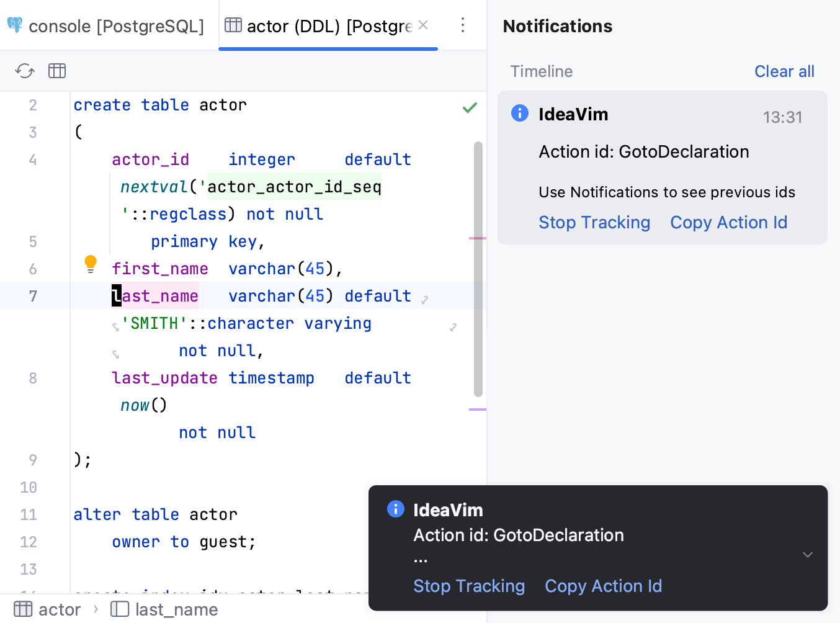Viewport: 840px width, 623px height.
Task: Click the lightbulb intention icon near first_name
Action: click(x=91, y=264)
